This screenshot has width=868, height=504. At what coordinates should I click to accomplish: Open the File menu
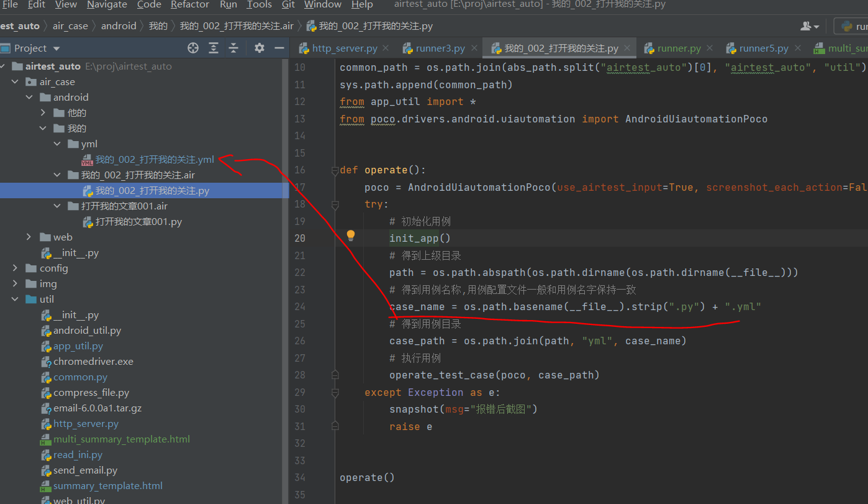point(10,5)
